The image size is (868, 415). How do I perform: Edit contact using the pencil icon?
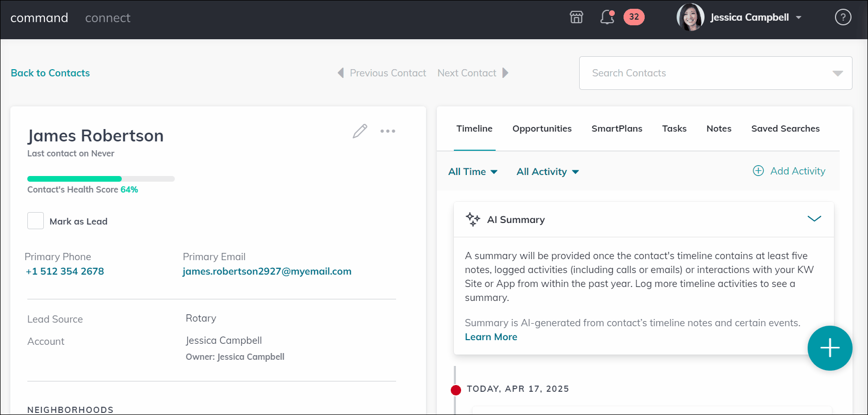coord(360,131)
